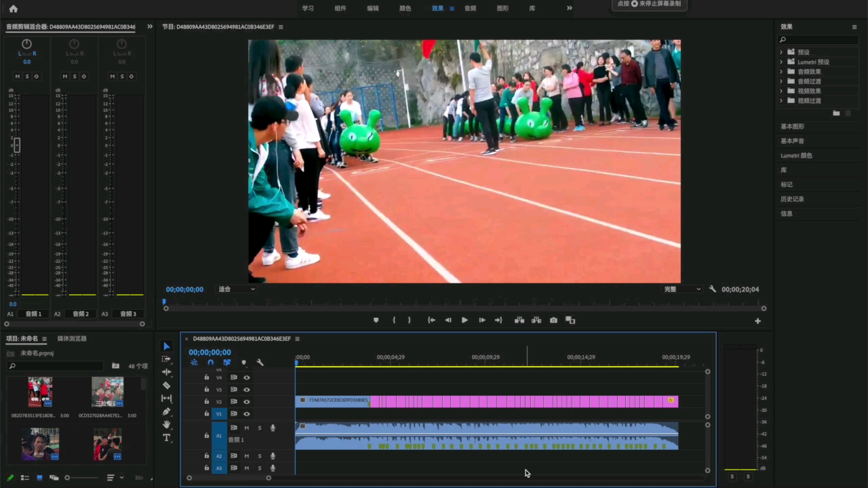The width and height of the screenshot is (868, 488).
Task: Select the Track Select Forward tool
Action: click(x=167, y=359)
